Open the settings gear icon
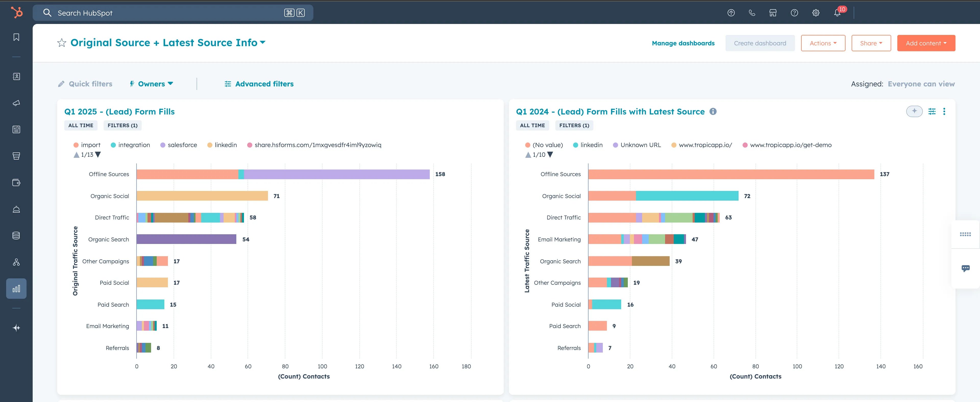Image resolution: width=980 pixels, height=402 pixels. (x=816, y=13)
